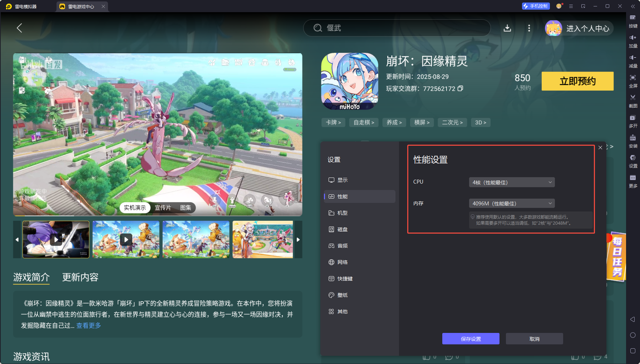Open 多开 multi-instance sidebar icon
Image resolution: width=640 pixels, height=364 pixels.
(x=633, y=121)
